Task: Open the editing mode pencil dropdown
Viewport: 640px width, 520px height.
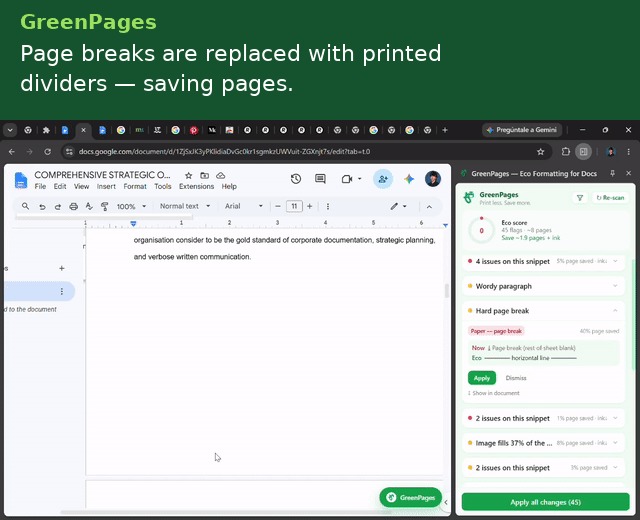Action: tap(398, 206)
